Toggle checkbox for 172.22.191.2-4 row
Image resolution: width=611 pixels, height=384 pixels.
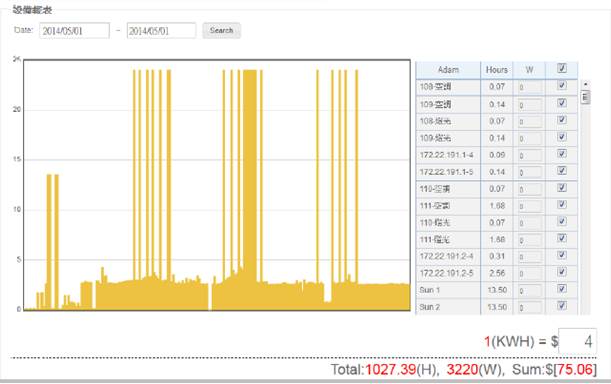point(562,255)
